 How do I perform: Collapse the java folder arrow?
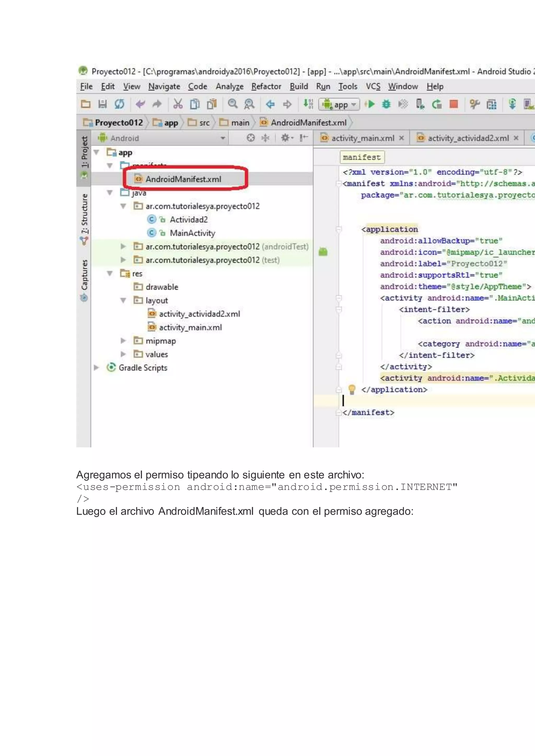(x=110, y=193)
